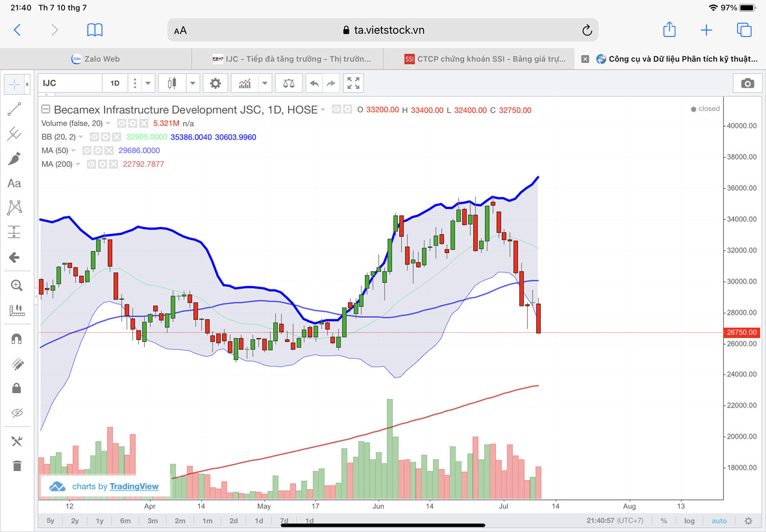Close Công cụ và Dữ liệu tab
Viewport: 766px width, 532px height.
[x=585, y=59]
